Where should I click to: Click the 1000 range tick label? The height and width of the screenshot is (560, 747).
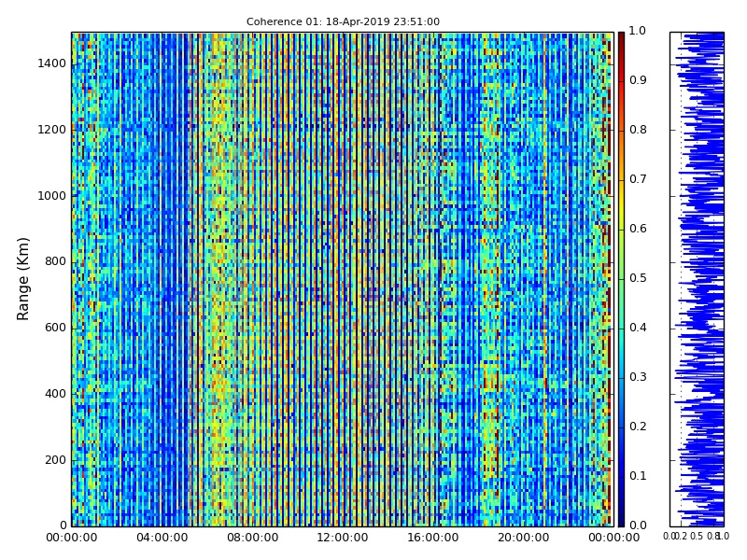click(x=52, y=196)
